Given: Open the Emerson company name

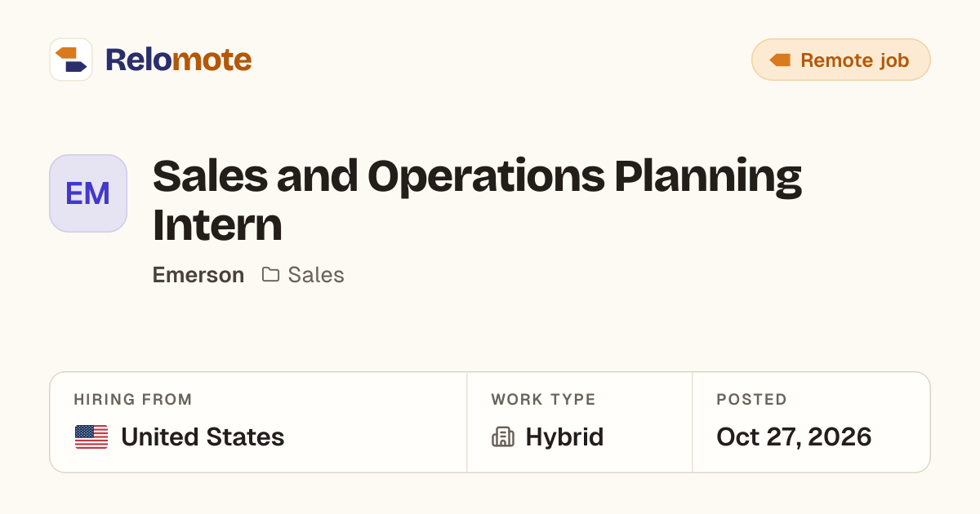Looking at the screenshot, I should [x=198, y=275].
